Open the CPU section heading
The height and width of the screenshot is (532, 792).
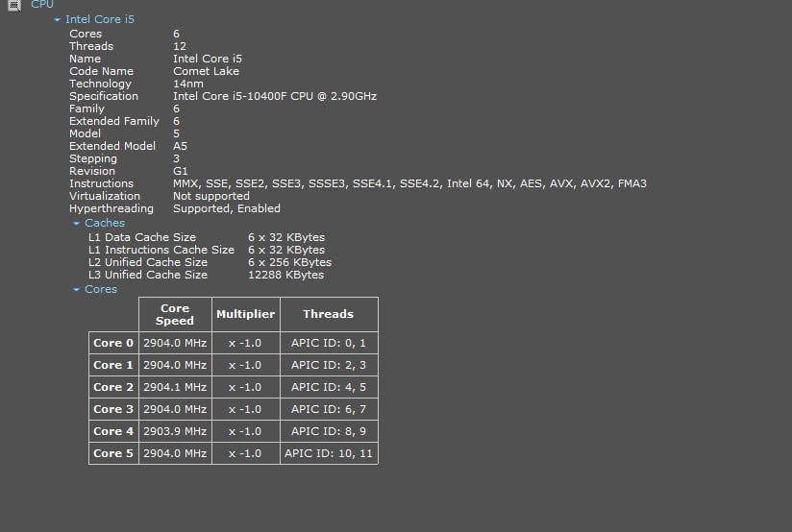(x=42, y=5)
